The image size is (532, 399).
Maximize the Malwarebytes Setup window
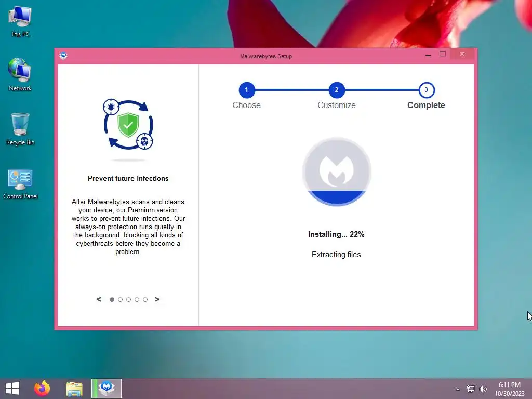[x=443, y=54]
